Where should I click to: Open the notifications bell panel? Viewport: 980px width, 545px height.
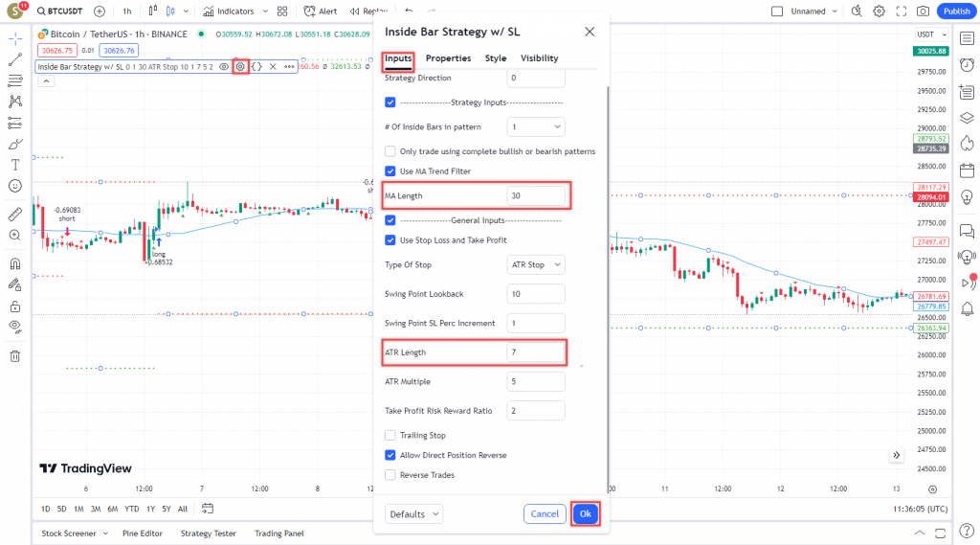point(967,308)
